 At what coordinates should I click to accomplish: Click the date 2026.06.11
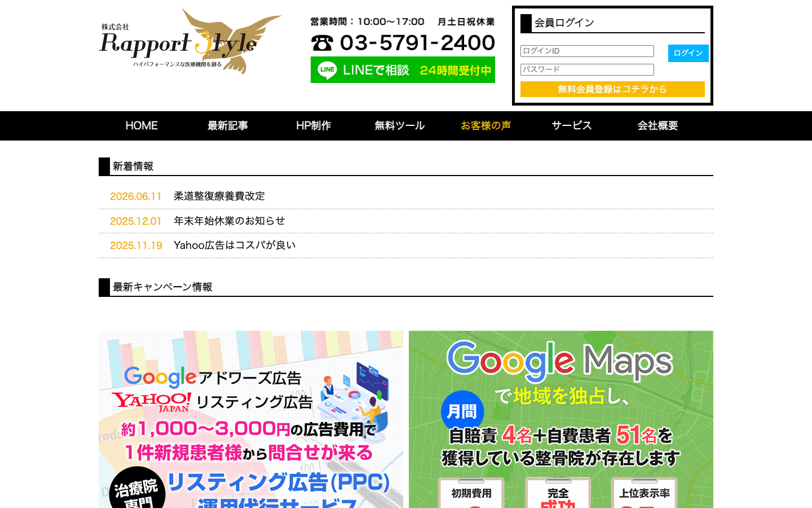136,196
